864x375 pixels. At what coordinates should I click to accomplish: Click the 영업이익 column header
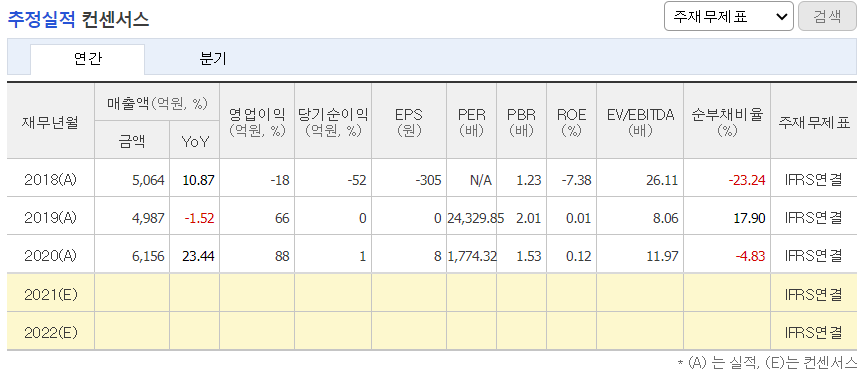click(257, 122)
